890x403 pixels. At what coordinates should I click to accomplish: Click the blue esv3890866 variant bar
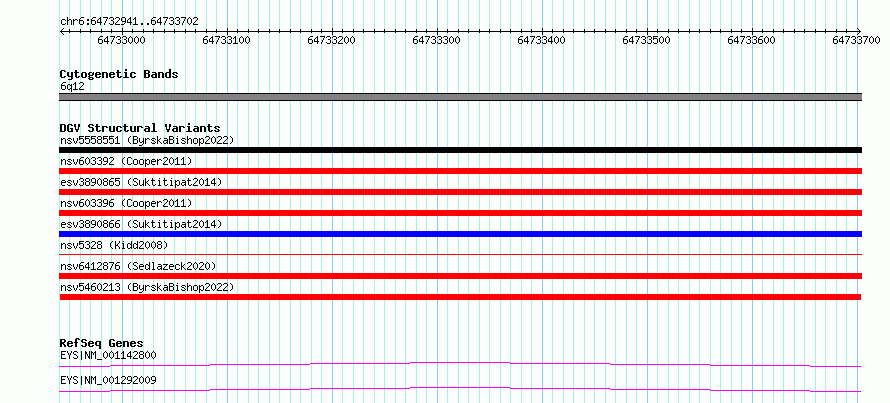pos(461,234)
